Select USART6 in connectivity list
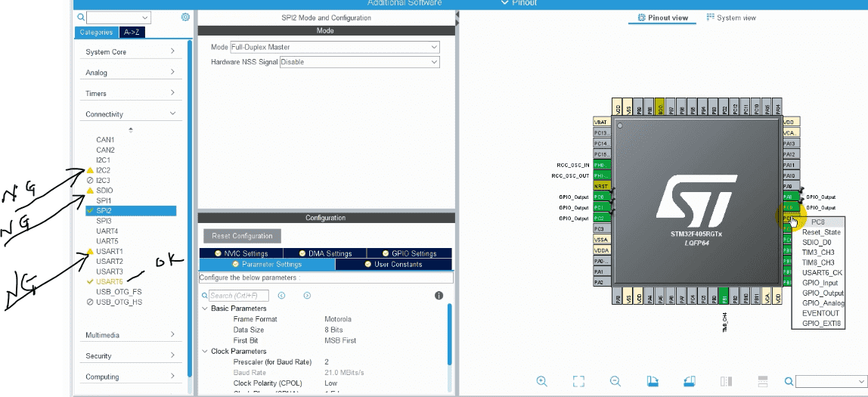Screen dimensions: 868x397 point(110,282)
